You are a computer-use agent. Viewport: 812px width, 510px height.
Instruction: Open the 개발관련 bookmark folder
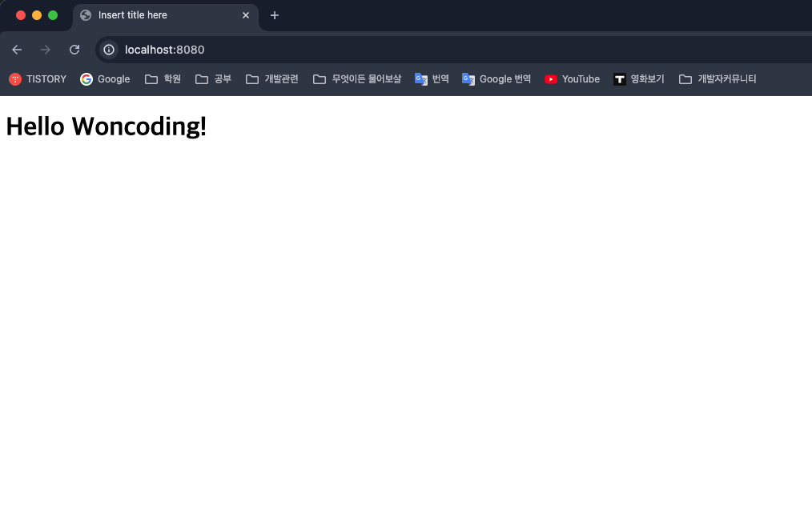272,79
